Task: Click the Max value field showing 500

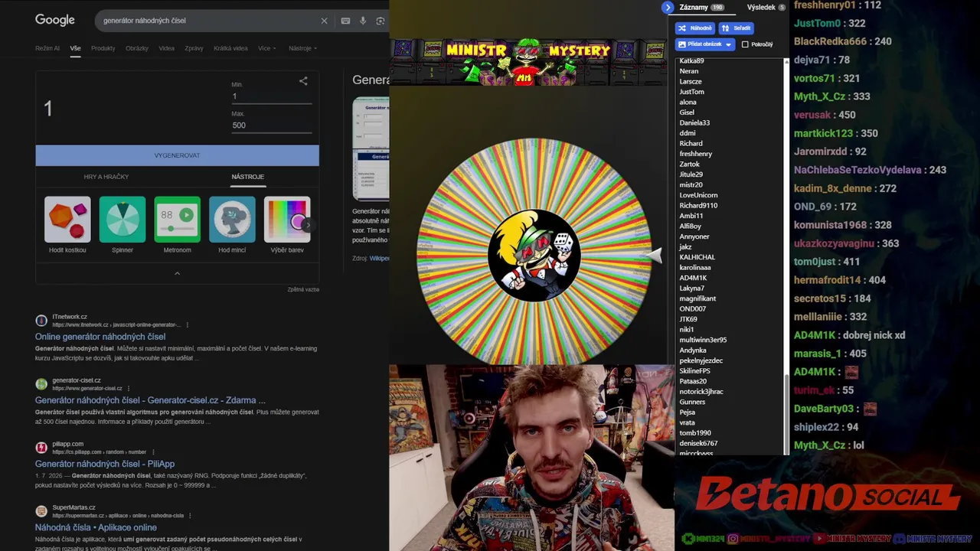Action: 272,126
